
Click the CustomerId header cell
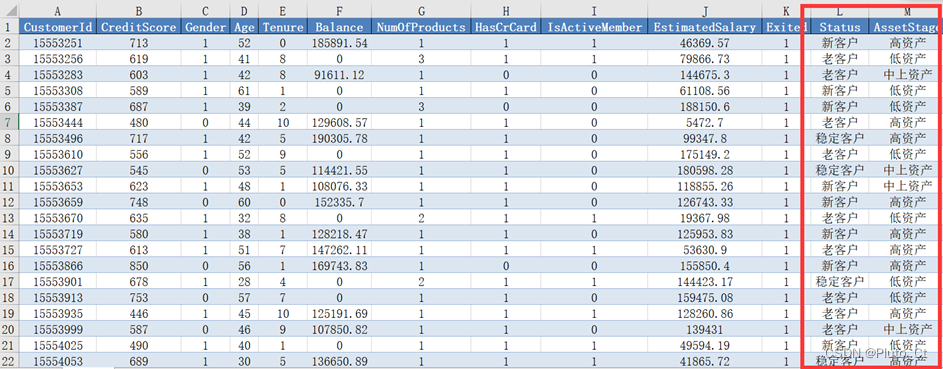[58, 27]
